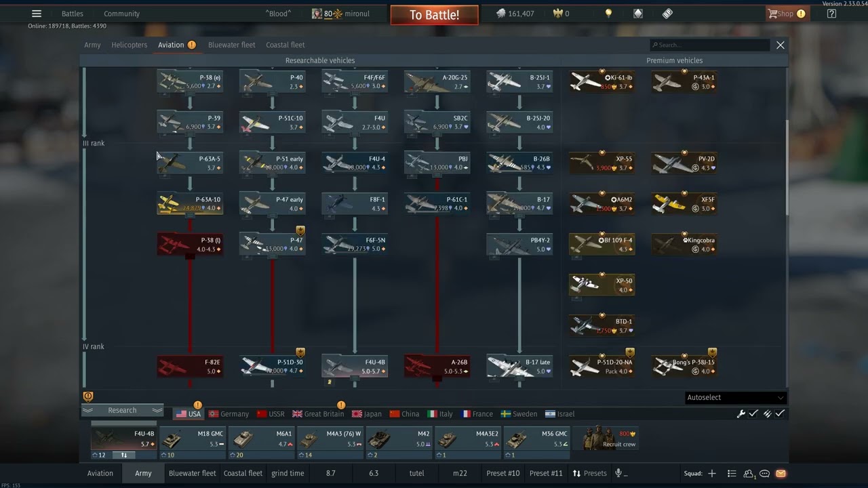Open the Autoselect dropdown

(x=735, y=398)
